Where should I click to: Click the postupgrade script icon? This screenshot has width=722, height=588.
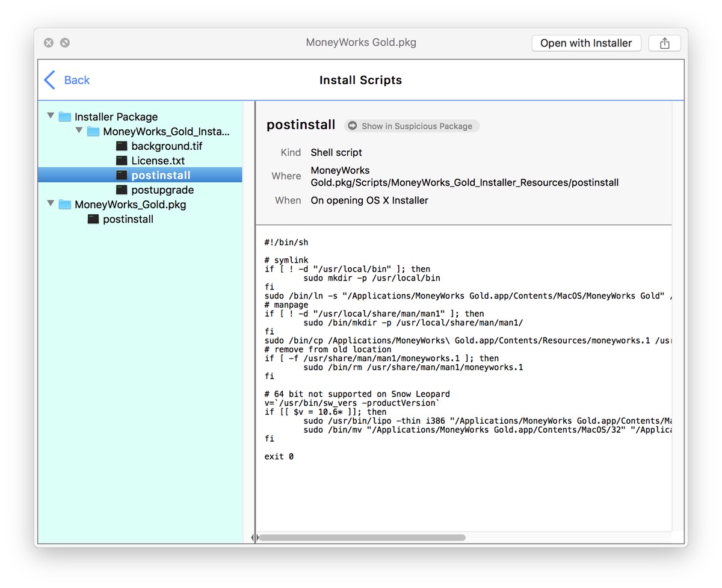coord(122,190)
